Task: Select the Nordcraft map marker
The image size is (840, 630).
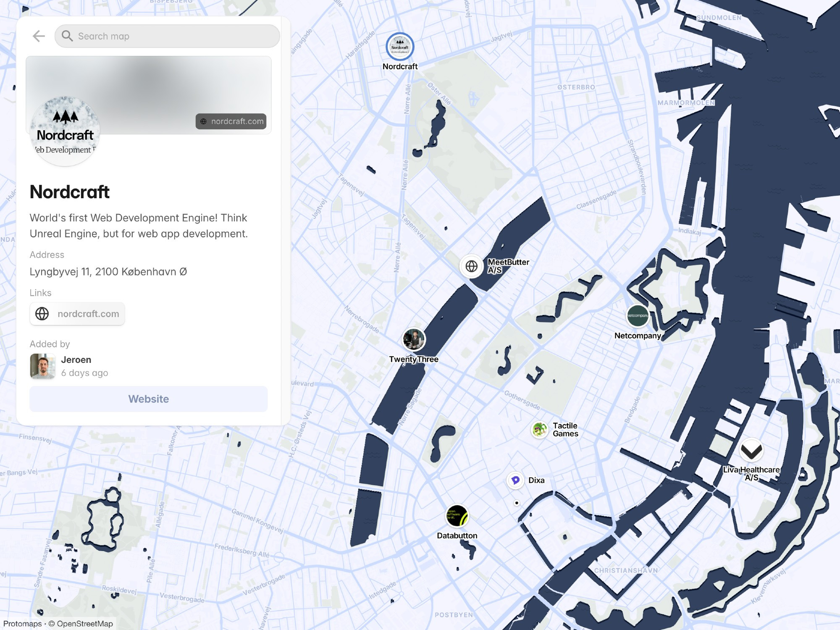Action: 400,47
